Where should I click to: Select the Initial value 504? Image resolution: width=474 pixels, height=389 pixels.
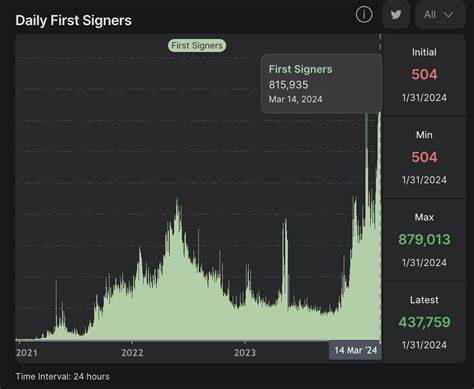click(x=424, y=74)
